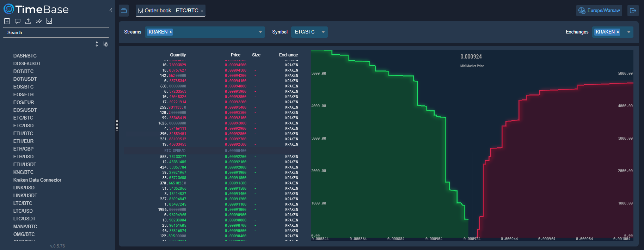Screen dimensions: 644x250
Task: Click the Europe/Warsaw timezone button
Action: [599, 11]
